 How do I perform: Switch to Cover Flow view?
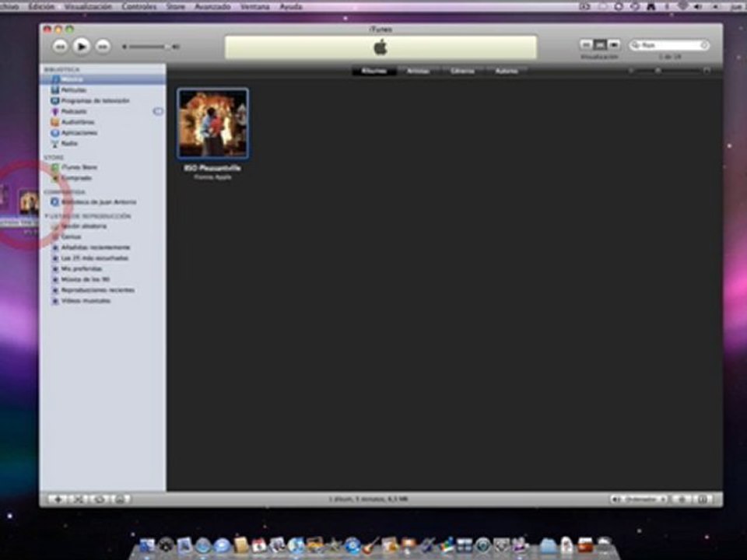click(614, 45)
